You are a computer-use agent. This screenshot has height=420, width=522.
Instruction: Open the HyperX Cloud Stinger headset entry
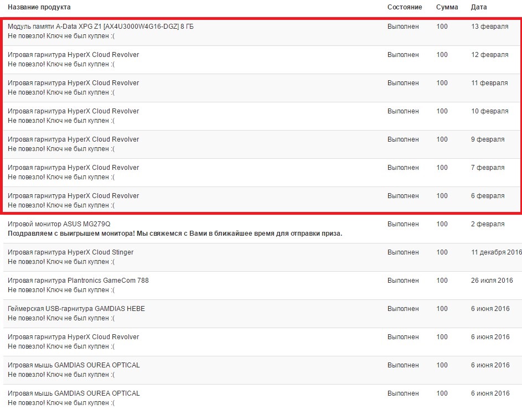pos(70,252)
